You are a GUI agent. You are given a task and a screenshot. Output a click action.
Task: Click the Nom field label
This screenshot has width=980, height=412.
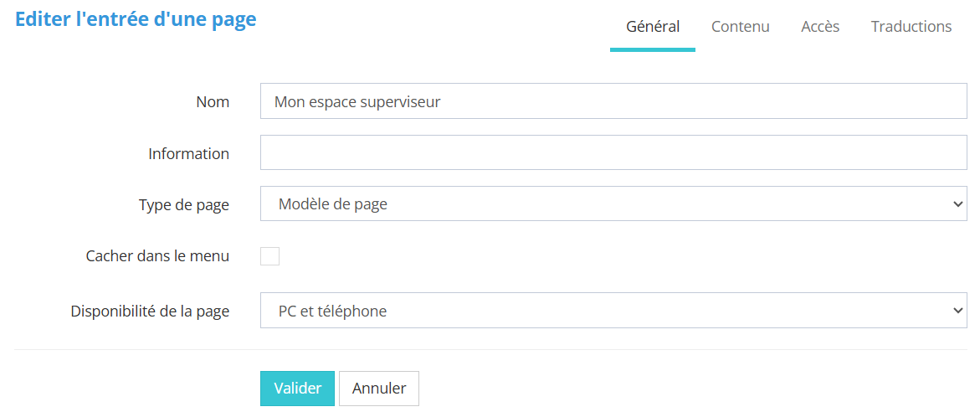click(x=213, y=102)
